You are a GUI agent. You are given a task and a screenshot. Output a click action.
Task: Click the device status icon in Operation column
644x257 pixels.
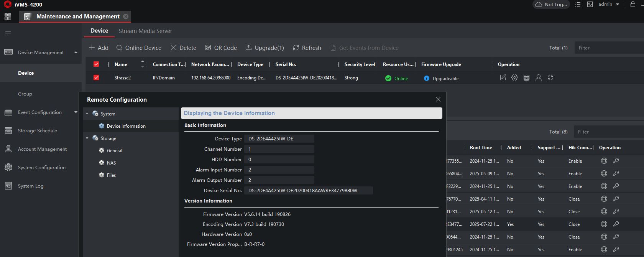tap(527, 77)
